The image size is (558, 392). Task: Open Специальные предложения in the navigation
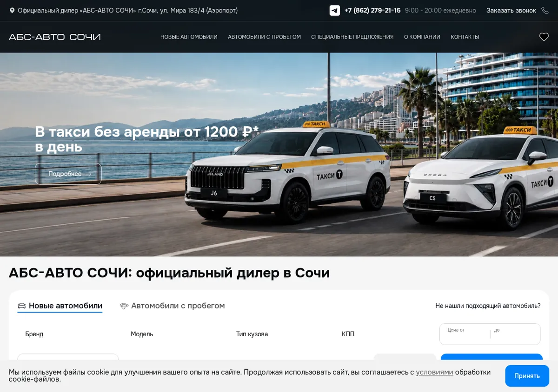[x=352, y=37]
